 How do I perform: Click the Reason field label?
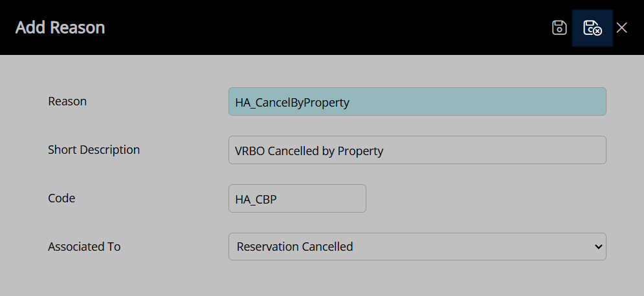click(x=67, y=101)
